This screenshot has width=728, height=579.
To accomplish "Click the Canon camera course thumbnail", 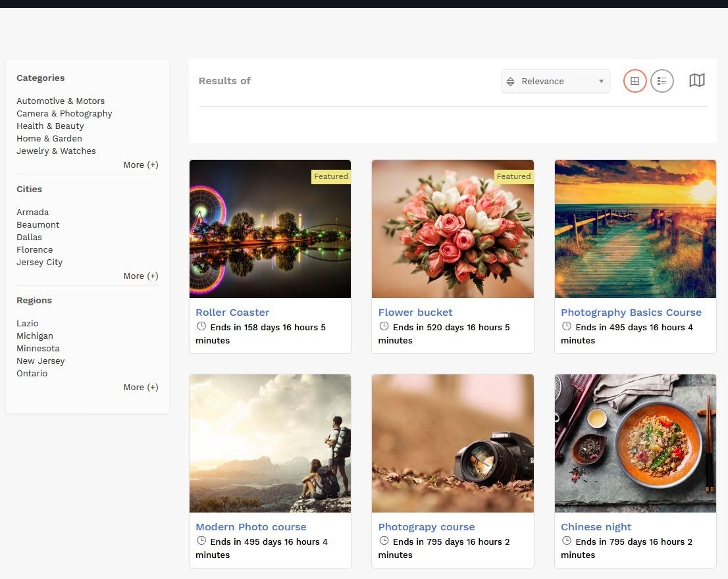I will point(453,443).
